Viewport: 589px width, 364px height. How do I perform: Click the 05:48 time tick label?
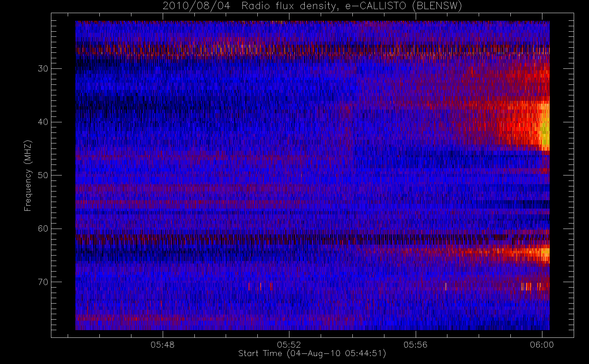click(162, 345)
